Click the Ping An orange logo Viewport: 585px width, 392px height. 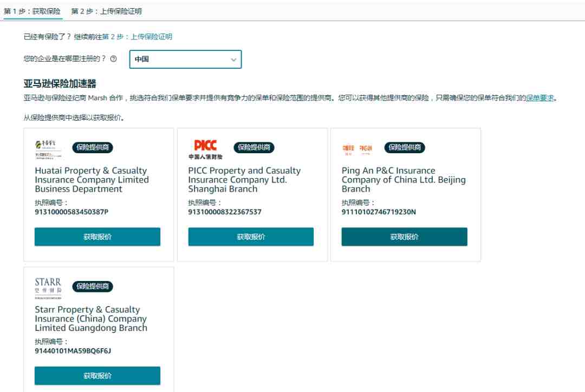point(357,149)
